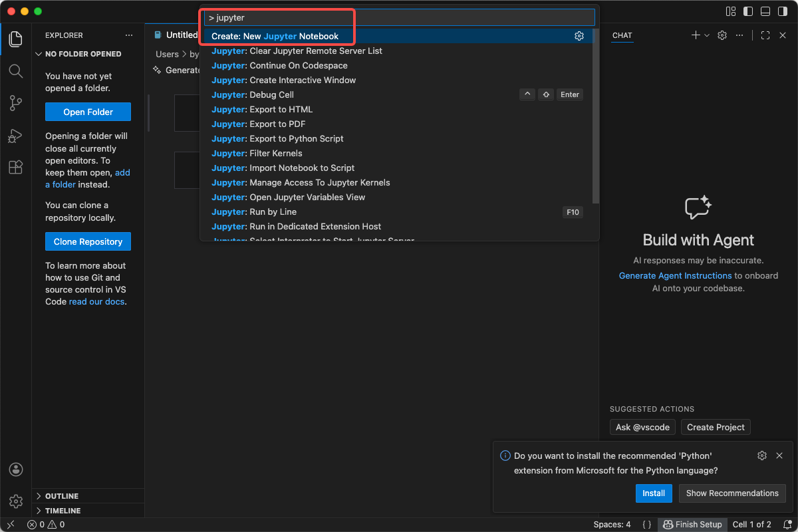Image resolution: width=798 pixels, height=532 pixels.
Task: Open the new chat dropdown arrow
Action: pos(707,35)
